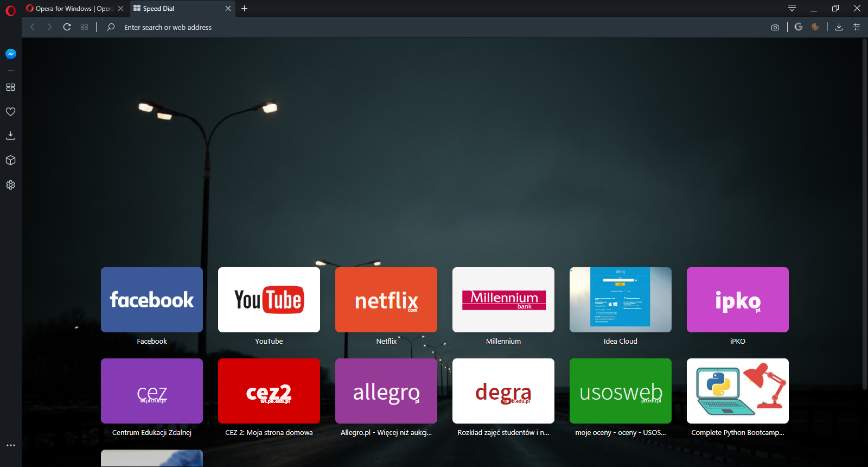Image resolution: width=868 pixels, height=467 pixels.
Task: Click the Speed Dial icon in the address bar
Action: pos(84,27)
